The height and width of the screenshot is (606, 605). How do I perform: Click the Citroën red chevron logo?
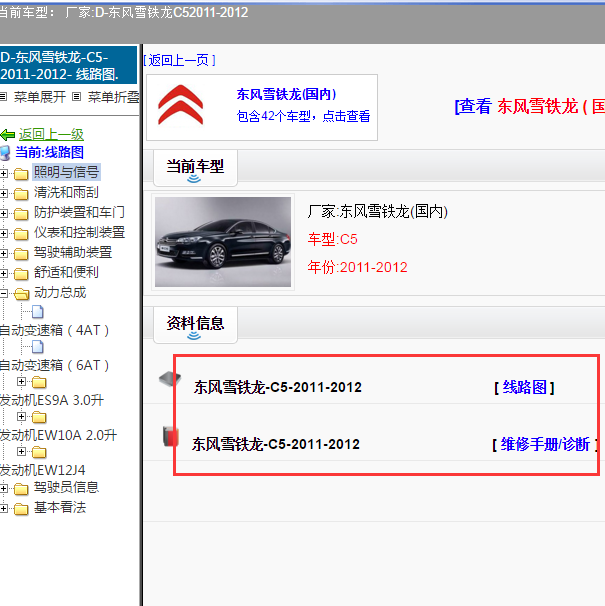click(181, 105)
